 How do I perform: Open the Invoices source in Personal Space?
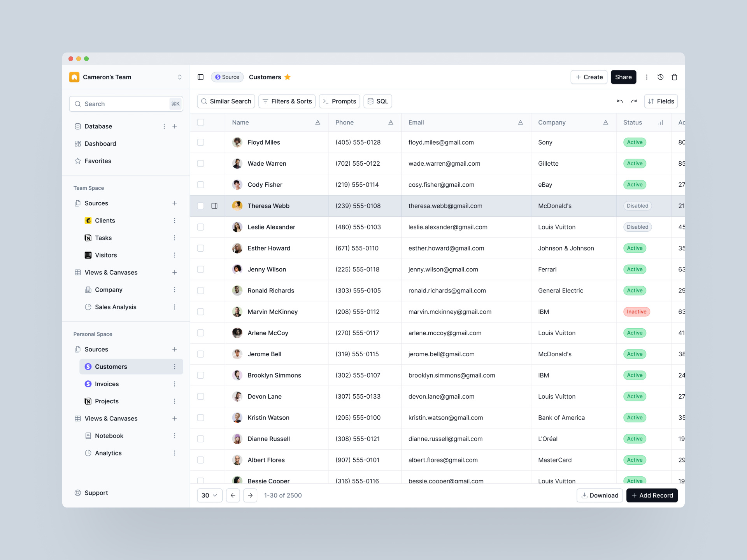[106, 384]
